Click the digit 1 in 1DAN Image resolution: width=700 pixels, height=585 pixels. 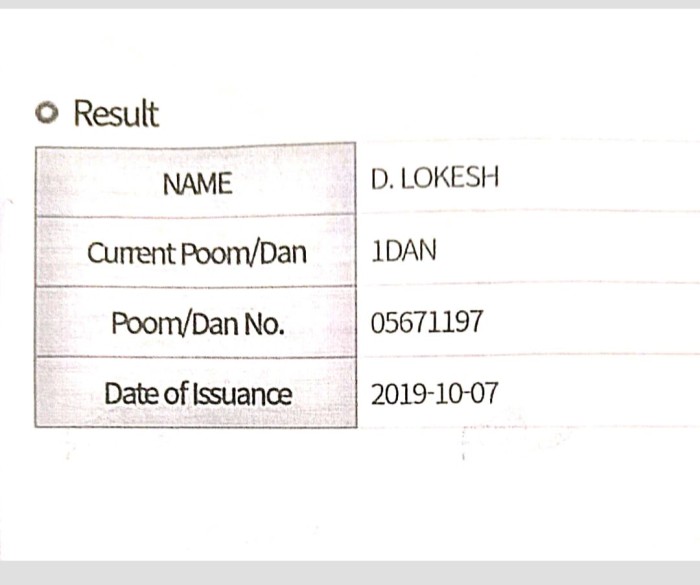point(376,251)
